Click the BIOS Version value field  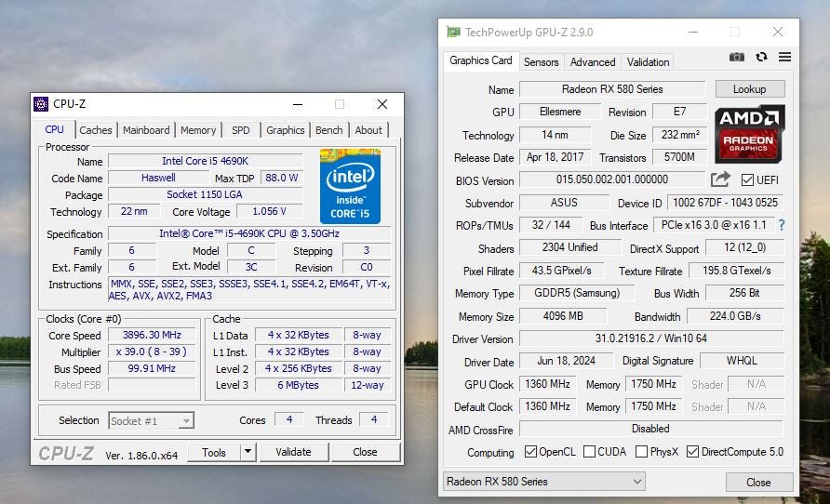(612, 179)
